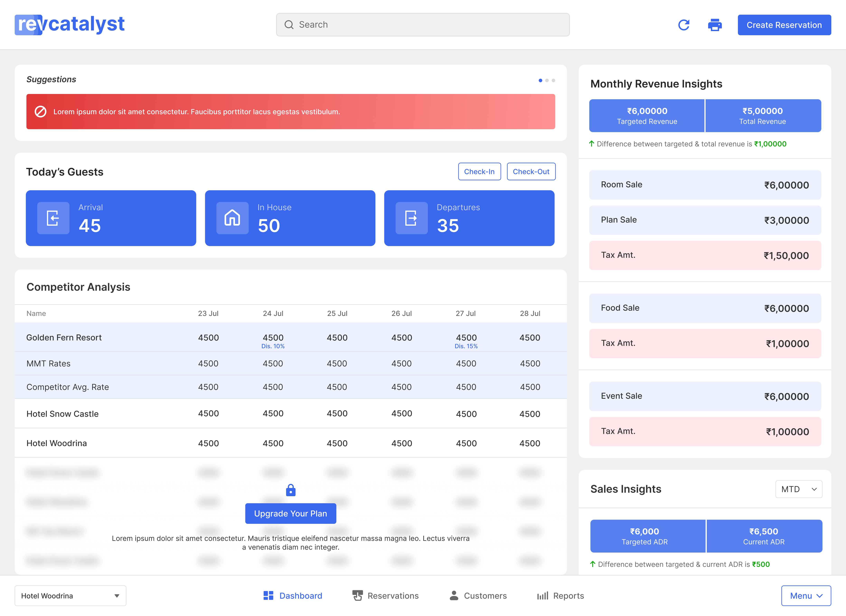Click the Check-Out button
Viewport: 846px width, 616px height.
(x=531, y=171)
